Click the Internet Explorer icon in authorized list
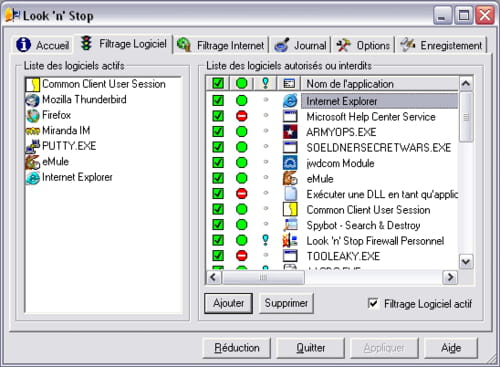 tap(290, 101)
